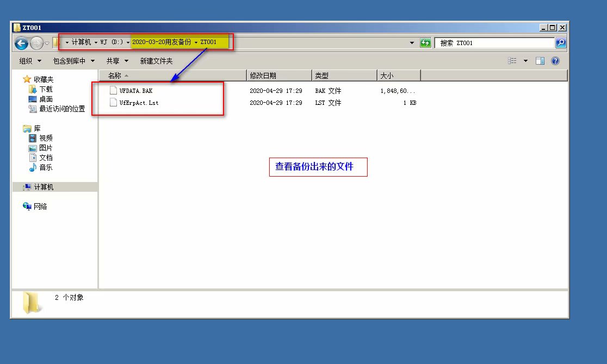Click the search magnifier icon

pos(560,43)
